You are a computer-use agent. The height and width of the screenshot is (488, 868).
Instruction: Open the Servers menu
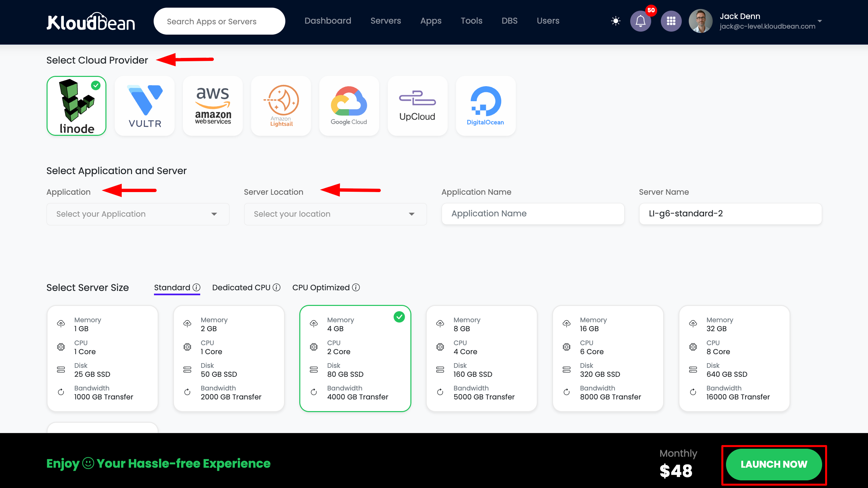(385, 21)
